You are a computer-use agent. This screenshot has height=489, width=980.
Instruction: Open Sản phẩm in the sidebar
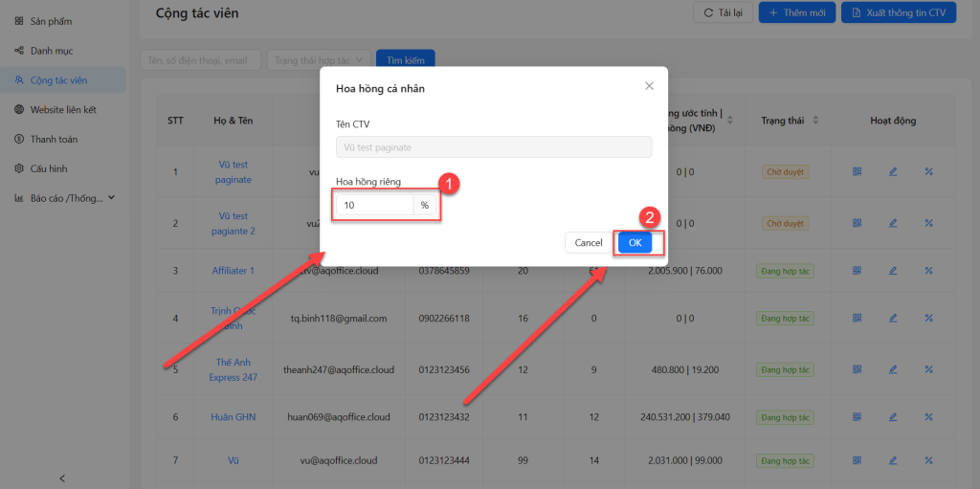(51, 21)
